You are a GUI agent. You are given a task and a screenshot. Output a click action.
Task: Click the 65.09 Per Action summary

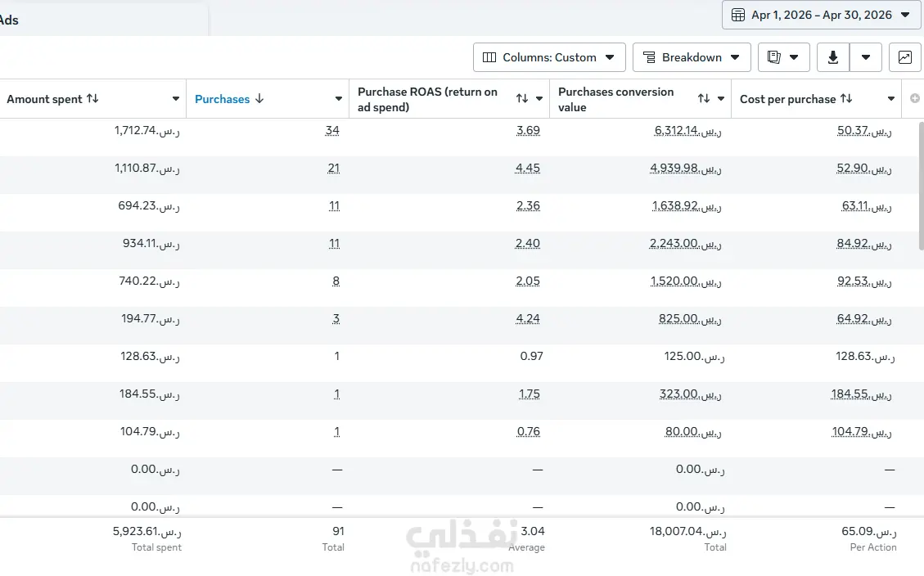click(869, 531)
